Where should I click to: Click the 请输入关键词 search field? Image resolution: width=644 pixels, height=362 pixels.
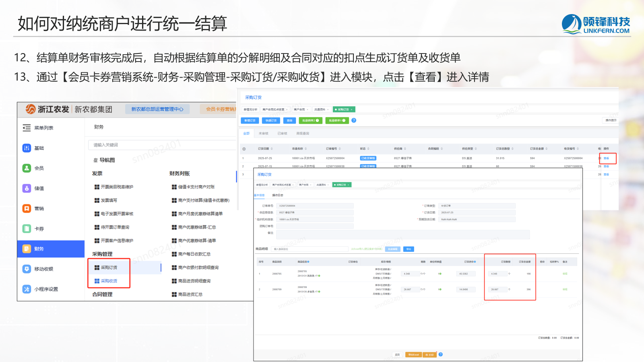click(161, 145)
